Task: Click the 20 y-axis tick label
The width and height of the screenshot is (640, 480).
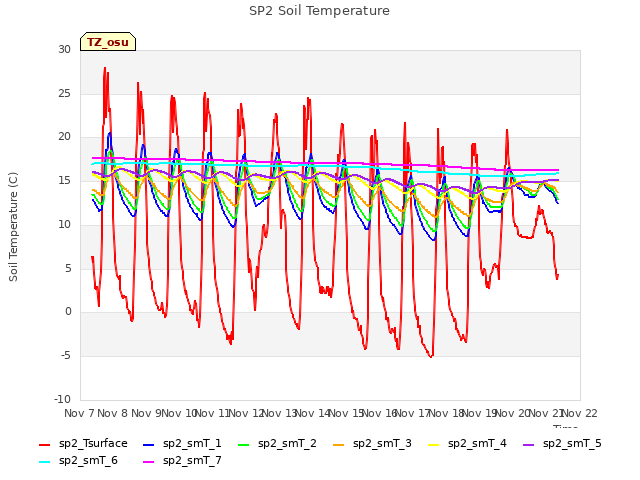Action: tap(64, 137)
